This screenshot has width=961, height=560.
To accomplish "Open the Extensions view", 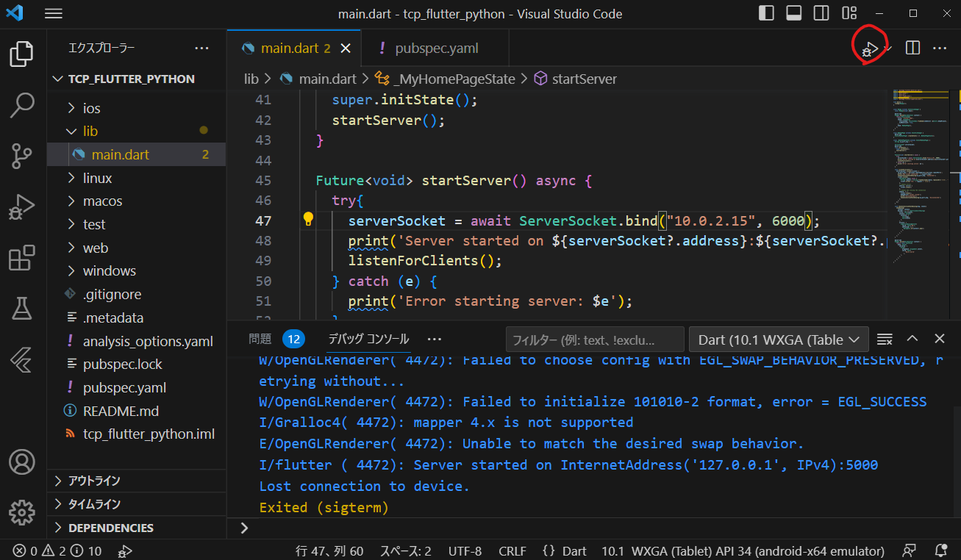I will click(22, 259).
